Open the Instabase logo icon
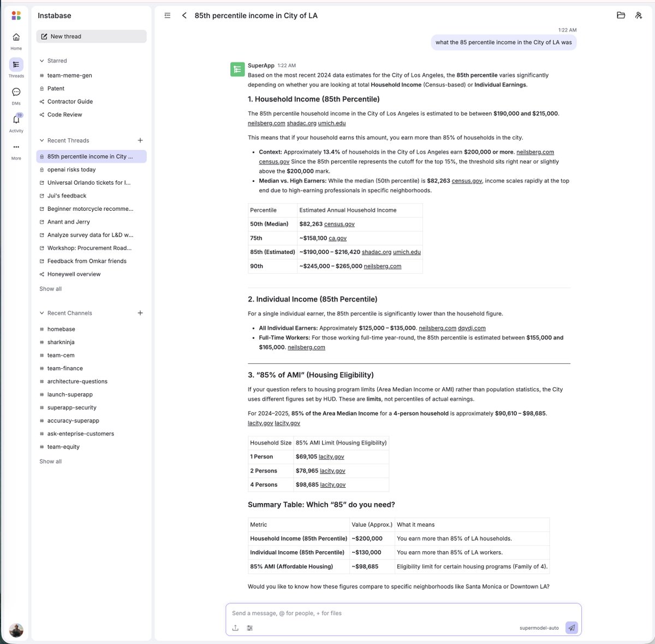Viewport: 655px width, 644px height. coord(16,15)
